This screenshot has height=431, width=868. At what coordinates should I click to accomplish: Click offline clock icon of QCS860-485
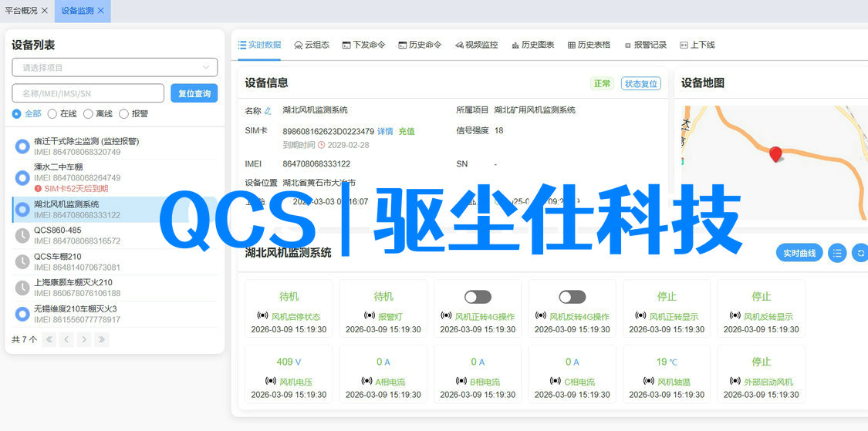[x=22, y=236]
